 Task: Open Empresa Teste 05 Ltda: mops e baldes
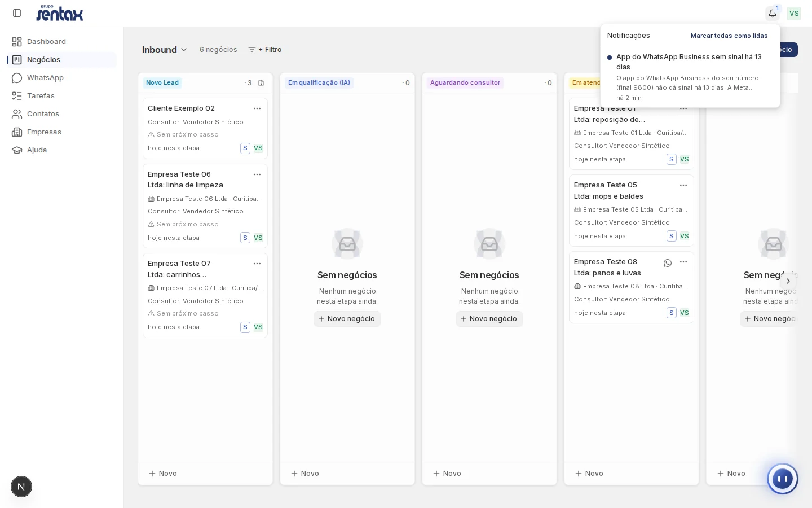(x=608, y=191)
